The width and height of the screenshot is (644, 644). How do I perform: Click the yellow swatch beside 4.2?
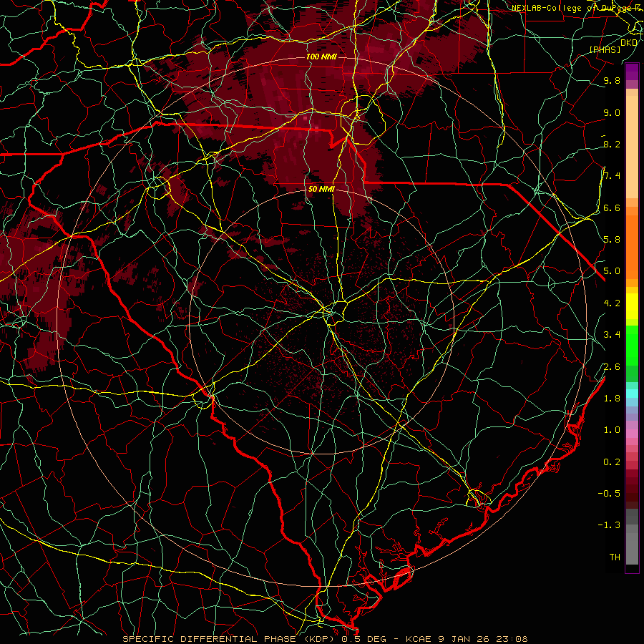coord(632,306)
